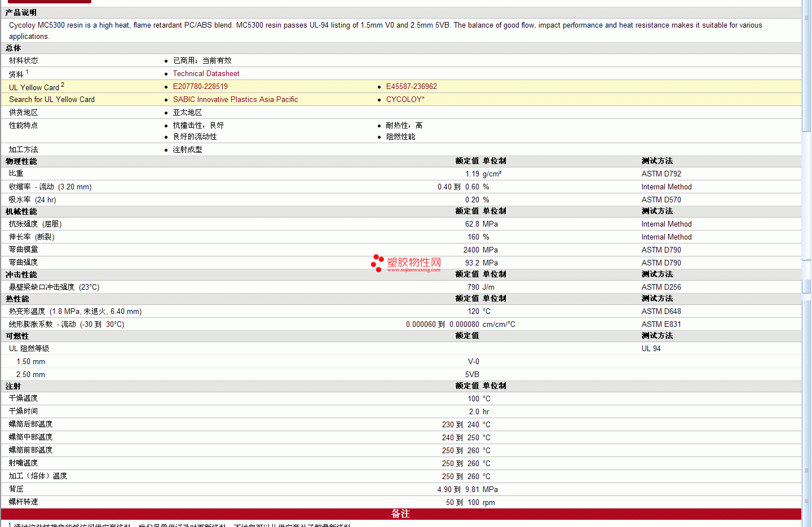Screen dimensions: 812x527
Task: Click the 弯曲强度 row label
Action: point(24,263)
